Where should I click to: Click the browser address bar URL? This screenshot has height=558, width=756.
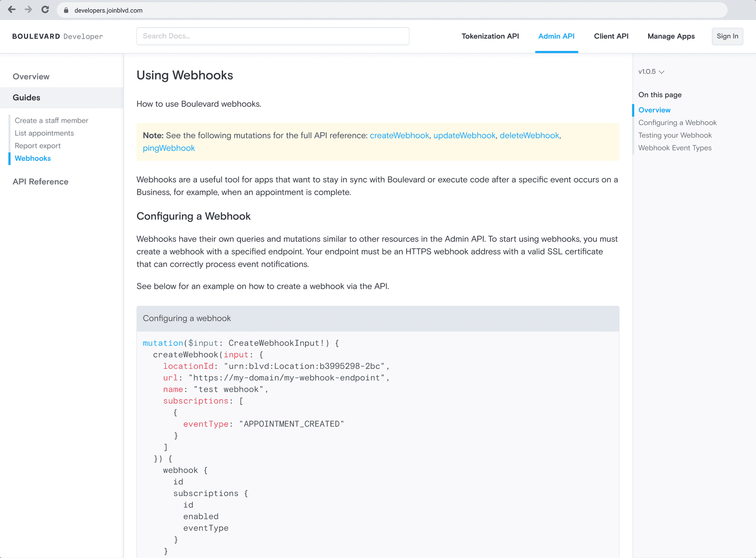108,11
